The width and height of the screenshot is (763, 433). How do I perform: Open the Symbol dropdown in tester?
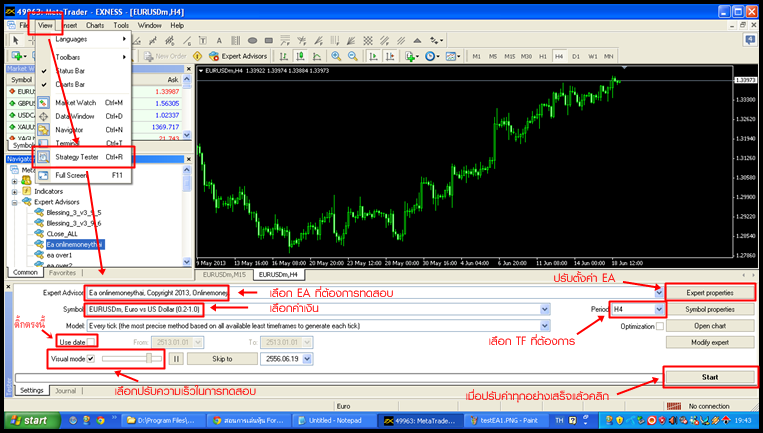click(x=545, y=309)
